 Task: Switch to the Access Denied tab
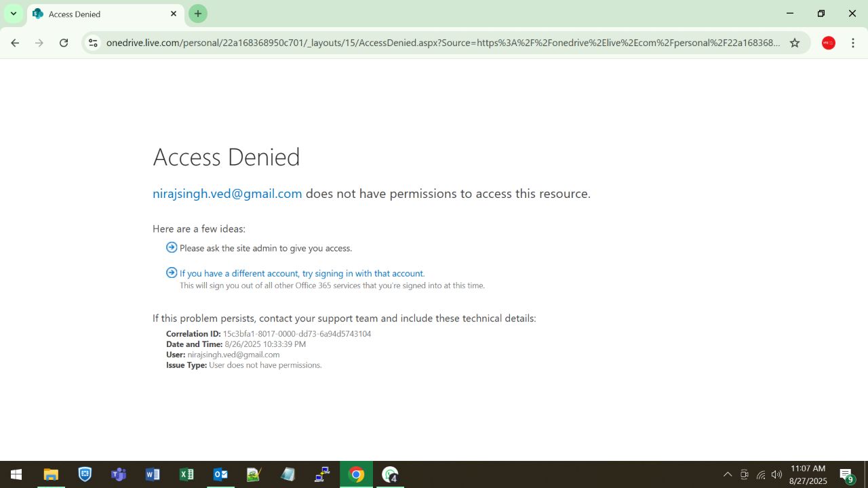(102, 14)
